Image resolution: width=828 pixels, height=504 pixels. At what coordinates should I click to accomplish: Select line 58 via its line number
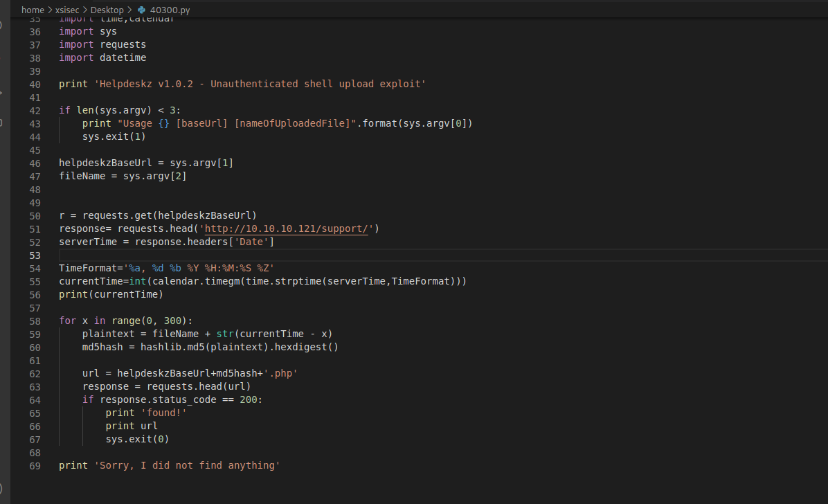click(x=35, y=321)
